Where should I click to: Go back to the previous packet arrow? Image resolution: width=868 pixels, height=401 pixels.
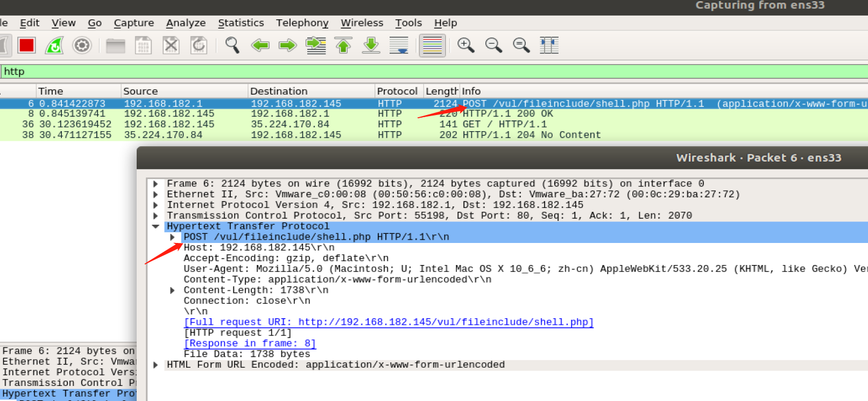[260, 45]
